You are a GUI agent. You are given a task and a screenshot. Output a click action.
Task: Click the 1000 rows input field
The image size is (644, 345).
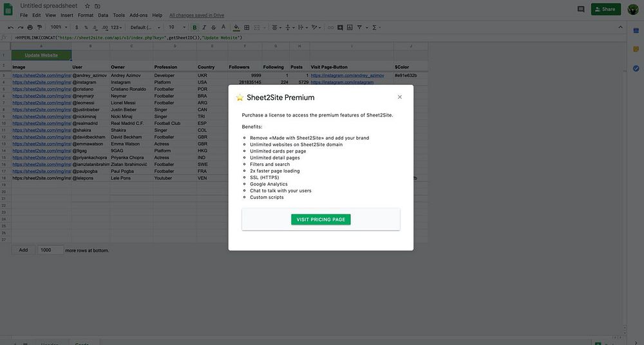click(x=50, y=250)
